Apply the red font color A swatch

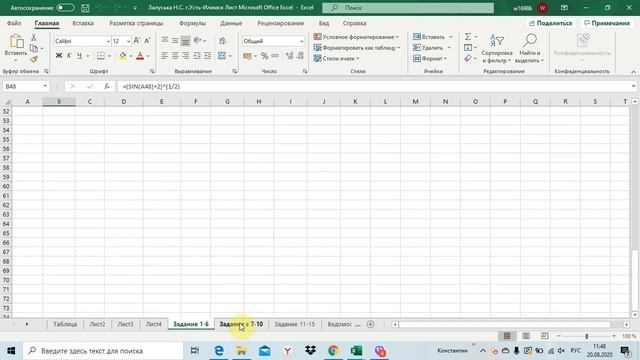(140, 56)
